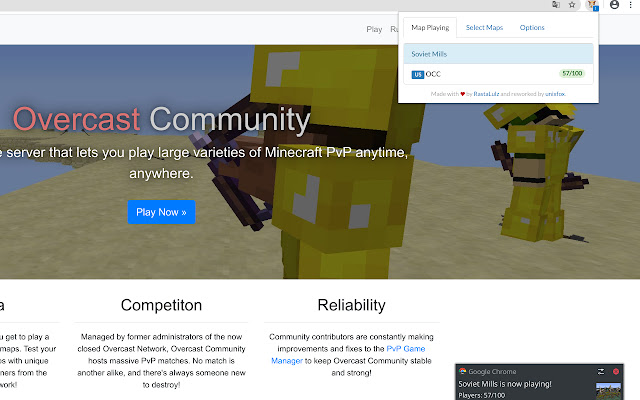Select the Soviet Mills map entry

[498, 54]
